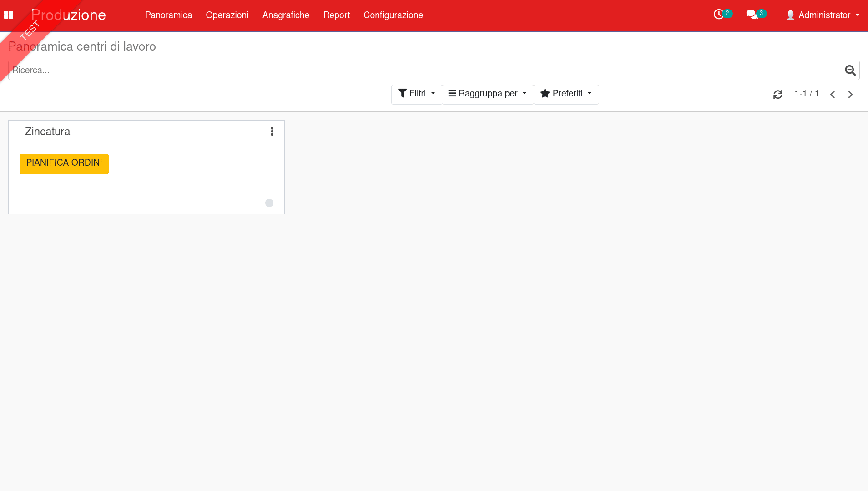Open the Anagrafiche menu

click(x=286, y=15)
